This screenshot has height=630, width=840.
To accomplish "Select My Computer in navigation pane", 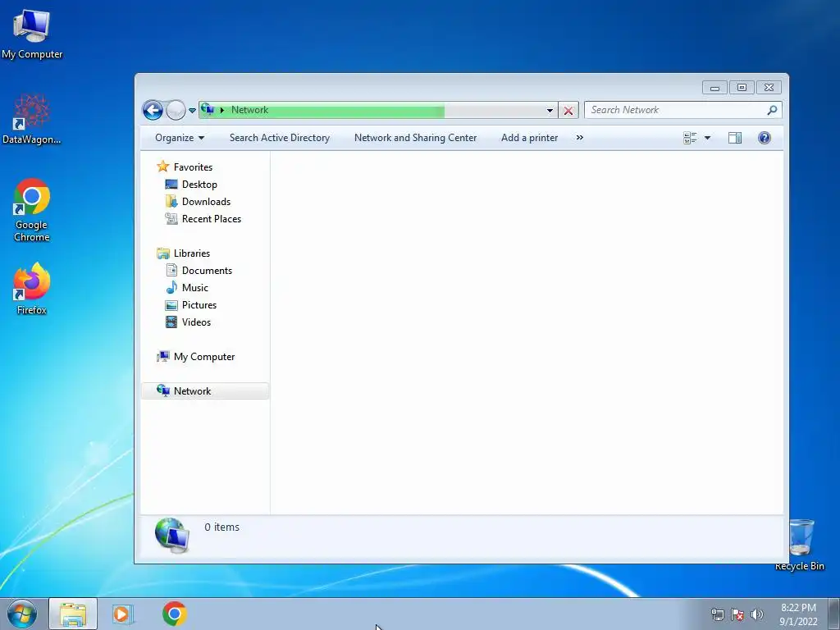I will tap(204, 357).
